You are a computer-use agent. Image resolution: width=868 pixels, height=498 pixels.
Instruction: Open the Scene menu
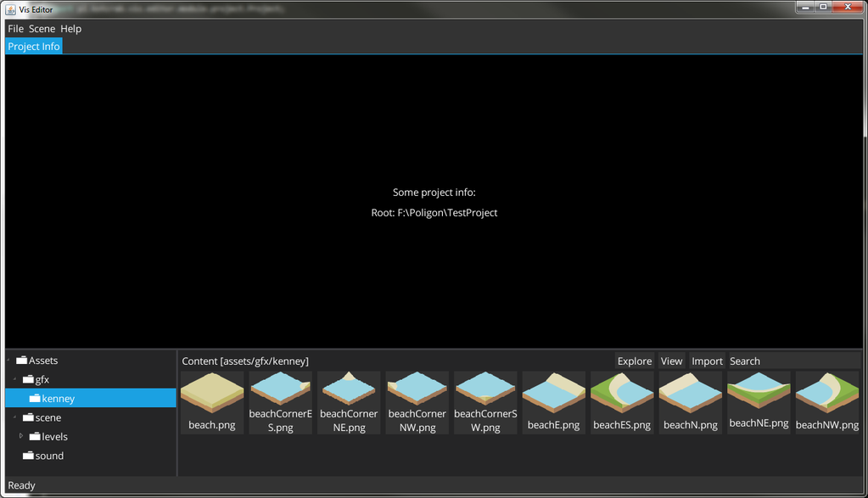point(42,29)
